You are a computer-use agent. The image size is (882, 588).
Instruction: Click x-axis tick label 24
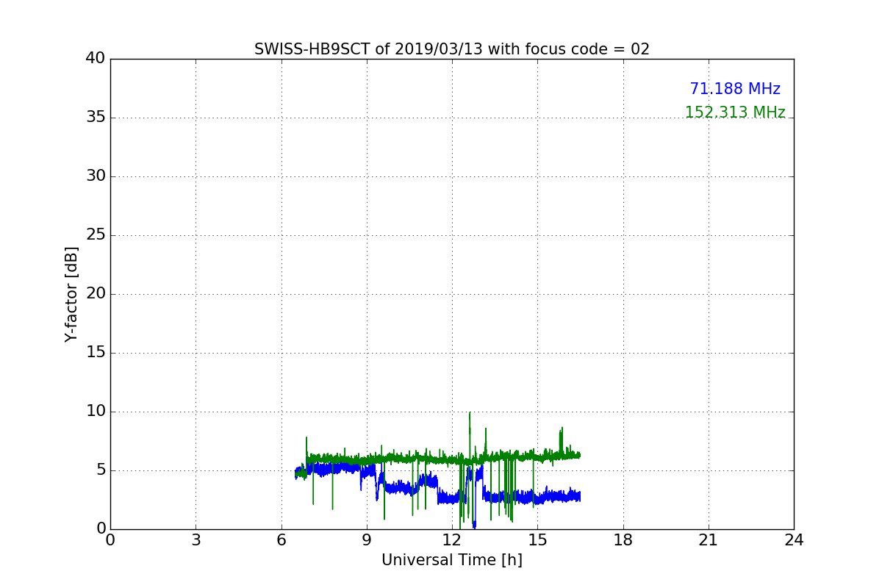[794, 540]
